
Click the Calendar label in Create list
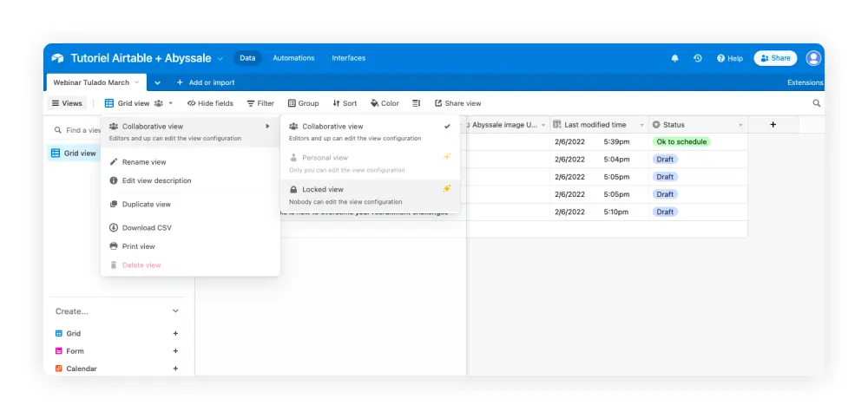coord(82,369)
